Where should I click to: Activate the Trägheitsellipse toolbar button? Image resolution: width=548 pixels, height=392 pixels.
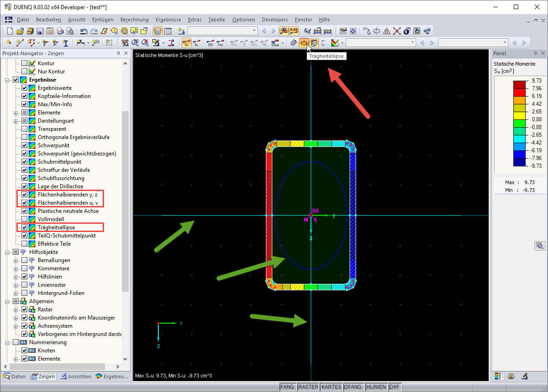pos(303,43)
